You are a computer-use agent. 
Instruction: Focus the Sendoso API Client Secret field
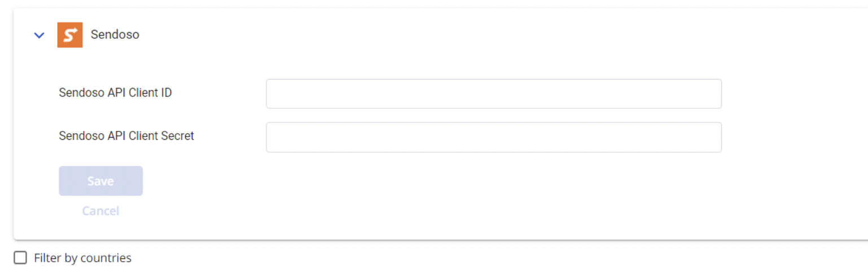(494, 137)
